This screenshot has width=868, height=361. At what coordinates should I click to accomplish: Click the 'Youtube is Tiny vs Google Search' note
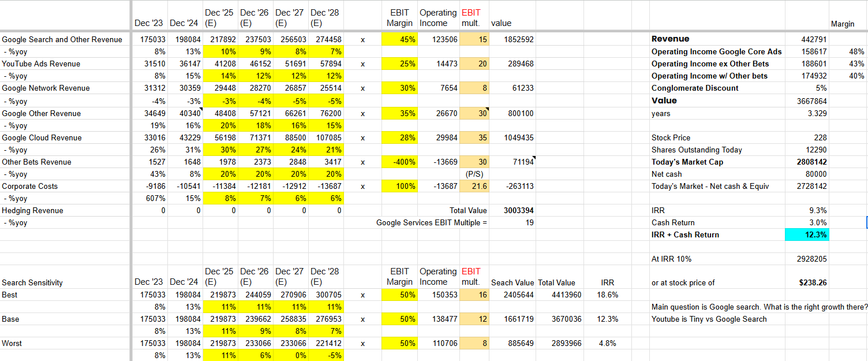709,319
